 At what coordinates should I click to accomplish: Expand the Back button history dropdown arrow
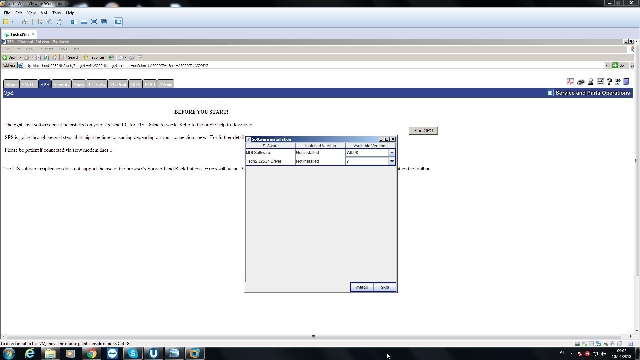tap(20, 58)
